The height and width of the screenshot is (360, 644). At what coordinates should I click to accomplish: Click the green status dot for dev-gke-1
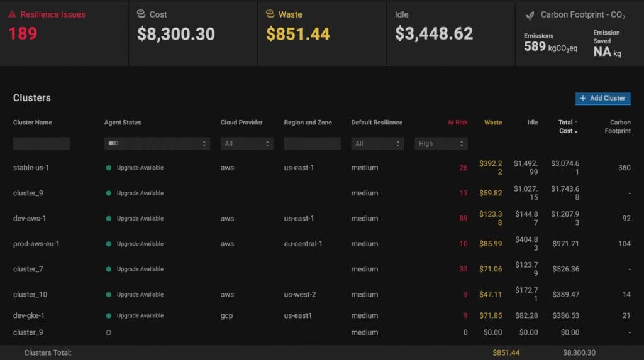109,315
